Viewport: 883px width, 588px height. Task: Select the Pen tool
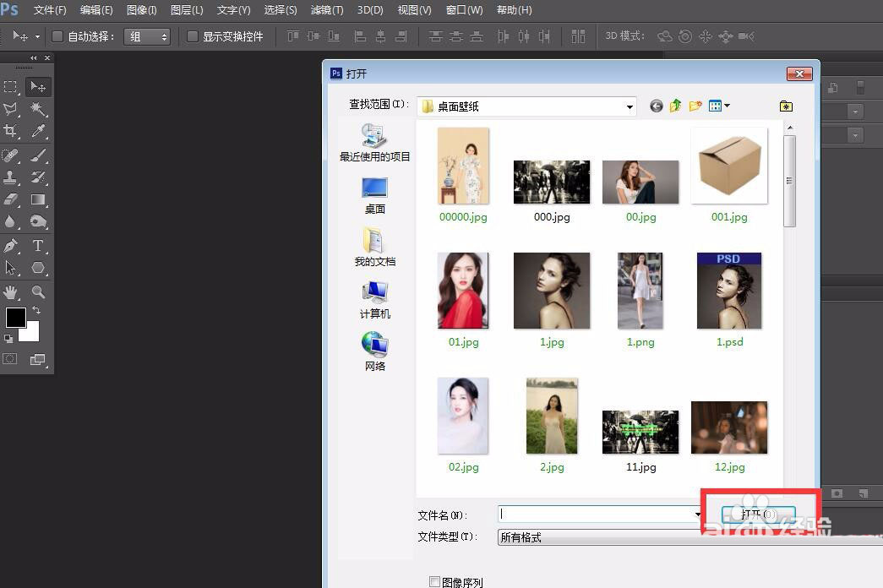[11, 246]
